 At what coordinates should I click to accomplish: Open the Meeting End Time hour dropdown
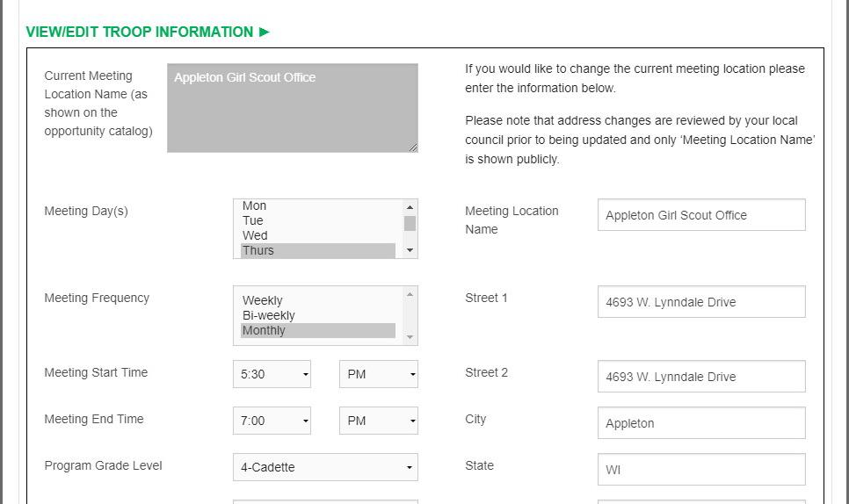pyautogui.click(x=272, y=421)
